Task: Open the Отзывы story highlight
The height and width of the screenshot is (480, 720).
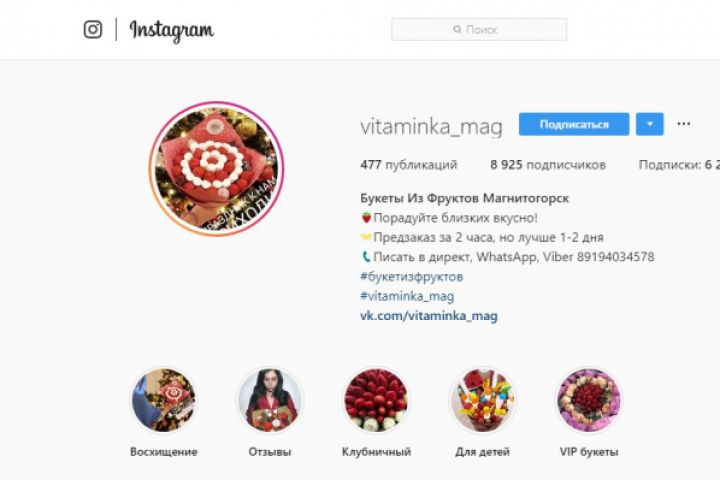Action: tap(270, 400)
